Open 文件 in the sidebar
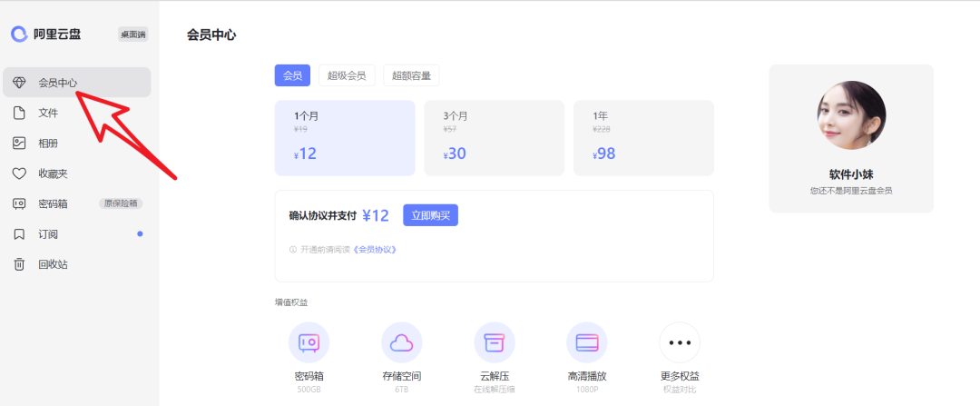Screen dimensions: 980x406 click(77, 114)
